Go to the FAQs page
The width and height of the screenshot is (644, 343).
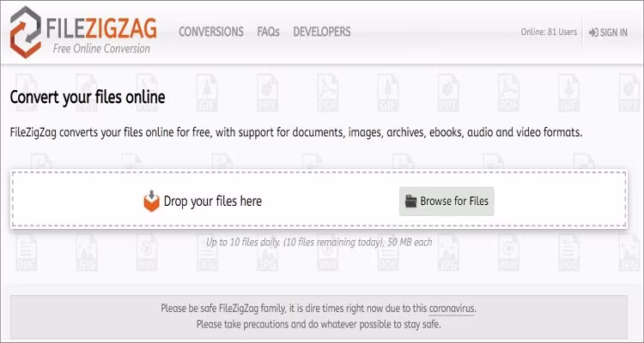click(268, 32)
